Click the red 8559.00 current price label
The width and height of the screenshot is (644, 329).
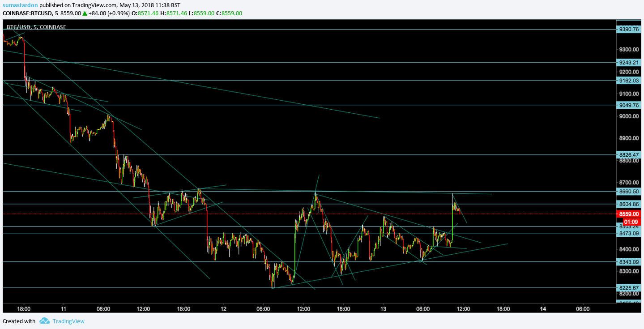[629, 214]
